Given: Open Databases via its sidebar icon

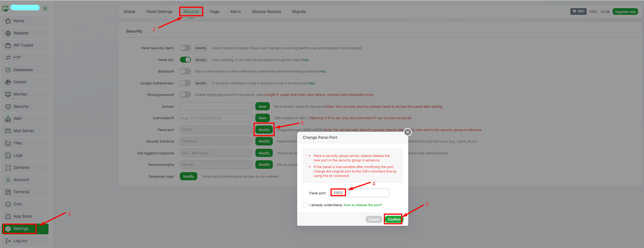Looking at the screenshot, I should 8,70.
